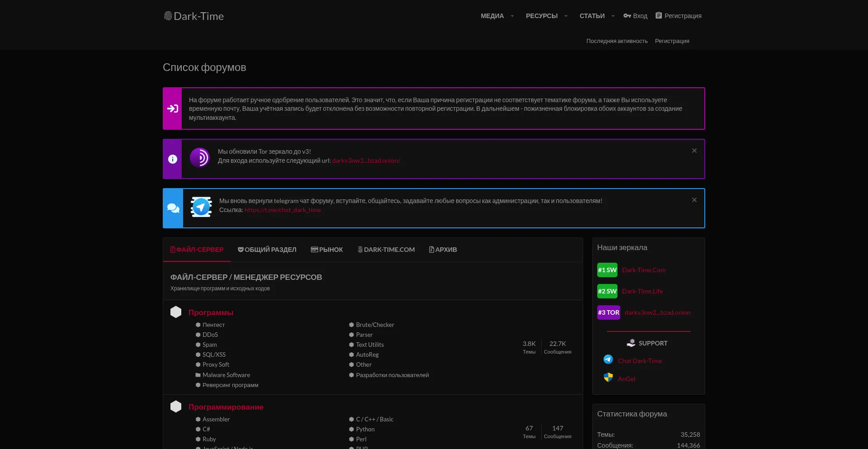Click the info icon on the Tor notice
868x449 pixels.
(173, 159)
